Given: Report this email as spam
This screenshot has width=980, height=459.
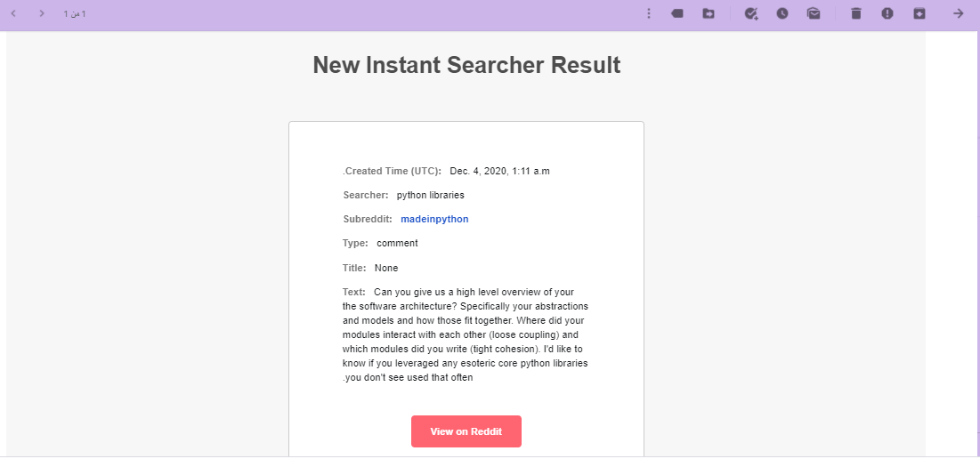Looking at the screenshot, I should tap(887, 13).
